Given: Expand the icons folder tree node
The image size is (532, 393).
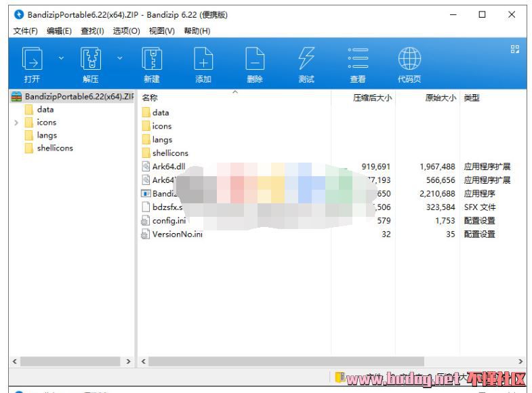Looking at the screenshot, I should 16,123.
